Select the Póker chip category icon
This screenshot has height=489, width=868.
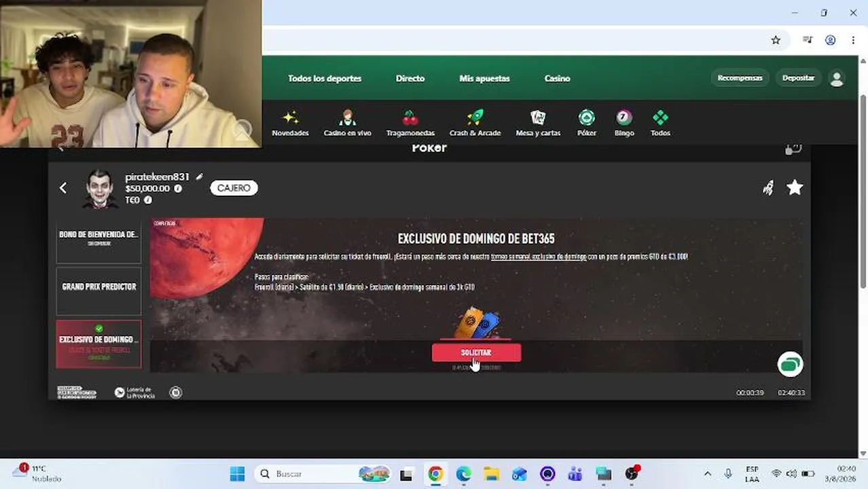586,118
